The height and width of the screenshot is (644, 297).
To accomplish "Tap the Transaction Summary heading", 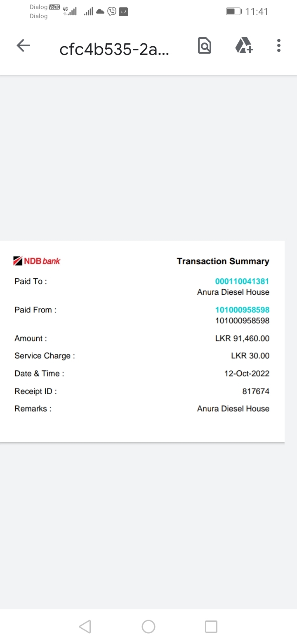I will (x=223, y=261).
